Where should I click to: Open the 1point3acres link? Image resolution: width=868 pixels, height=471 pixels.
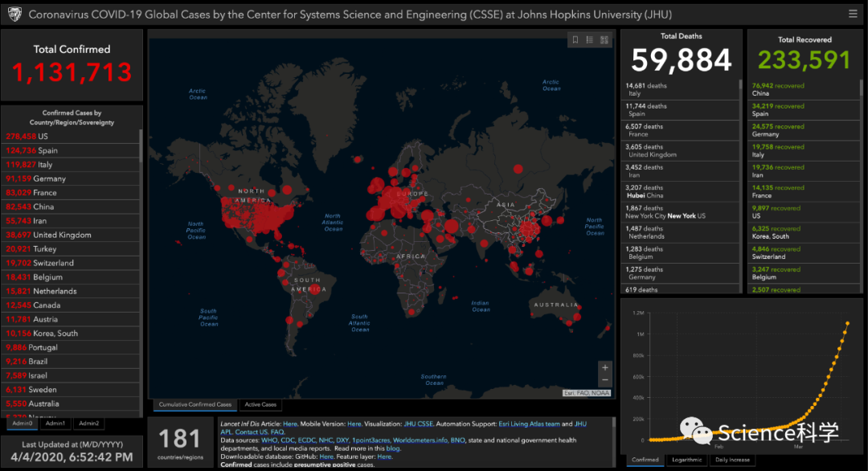(x=371, y=440)
